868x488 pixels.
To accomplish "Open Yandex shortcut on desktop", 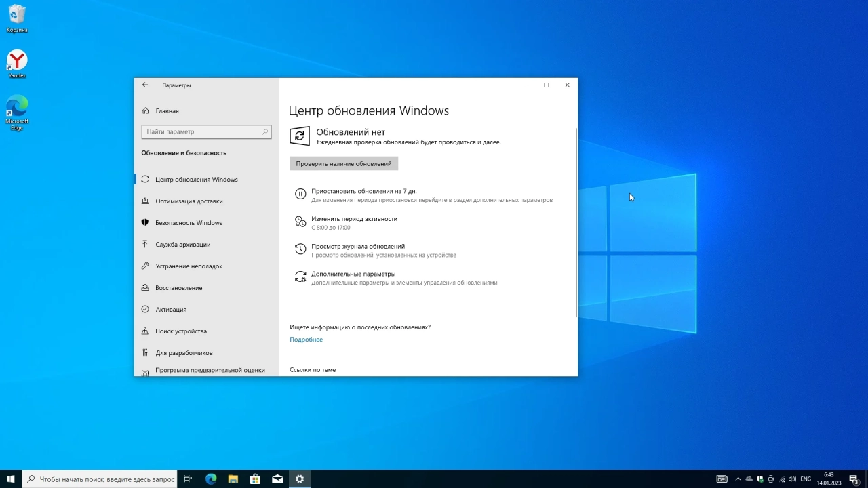I will click(17, 64).
